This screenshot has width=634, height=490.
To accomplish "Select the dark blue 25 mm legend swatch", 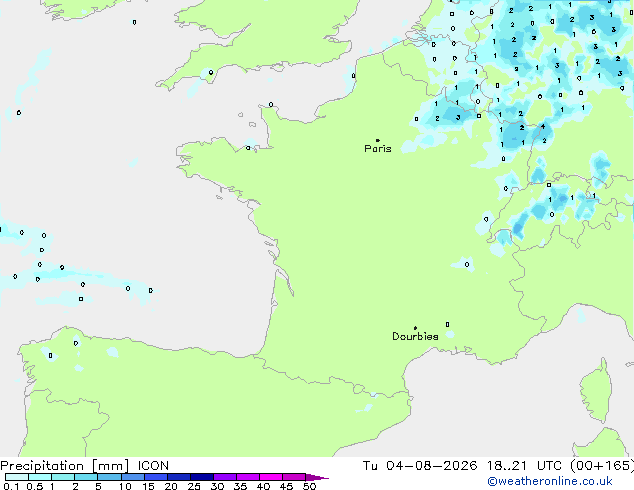I will click(202, 477).
